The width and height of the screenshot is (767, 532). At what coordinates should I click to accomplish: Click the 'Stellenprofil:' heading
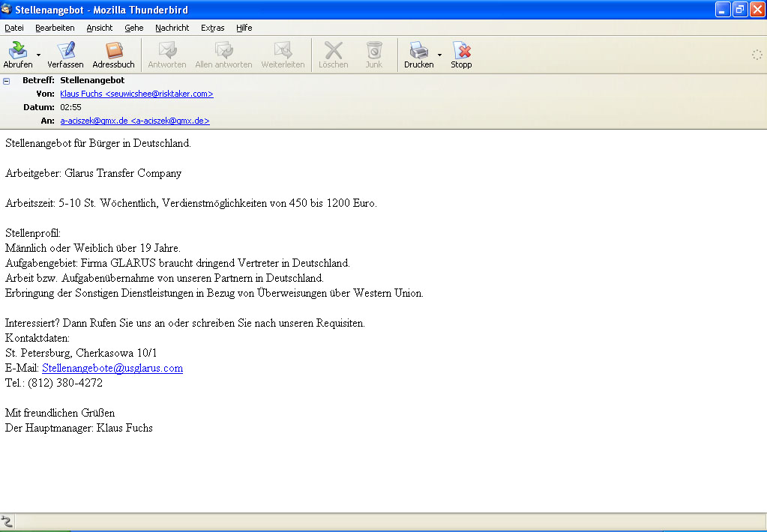(33, 233)
